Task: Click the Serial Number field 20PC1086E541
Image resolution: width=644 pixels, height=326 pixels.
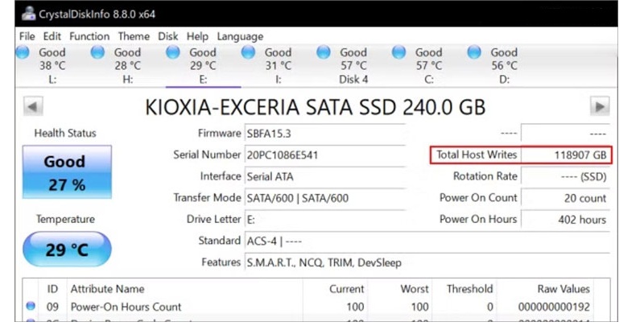Action: (x=325, y=155)
